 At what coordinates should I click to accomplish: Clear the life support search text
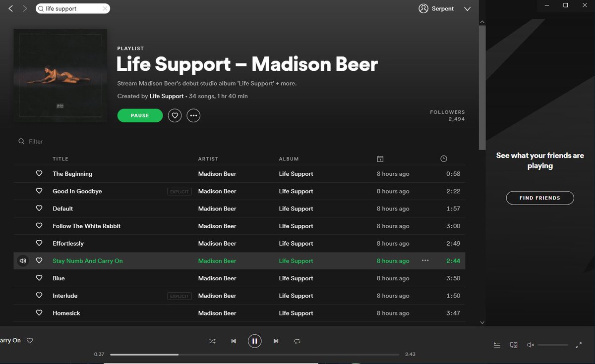click(x=105, y=9)
